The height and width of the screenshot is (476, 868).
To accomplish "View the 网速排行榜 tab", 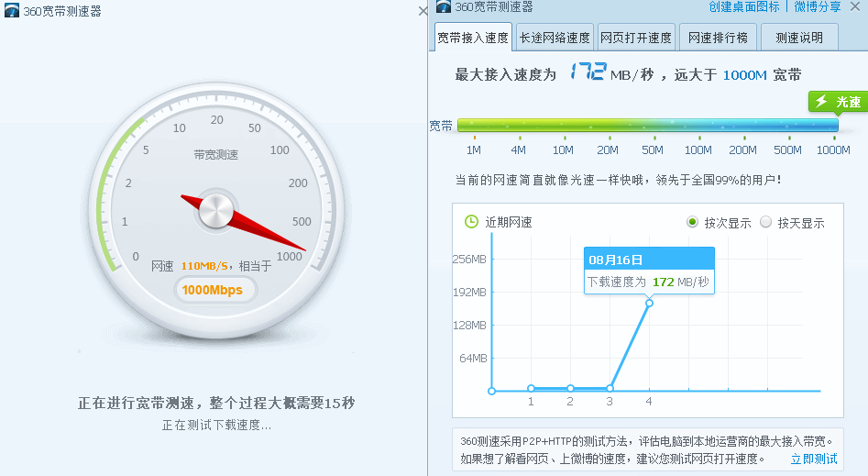I will pos(718,38).
